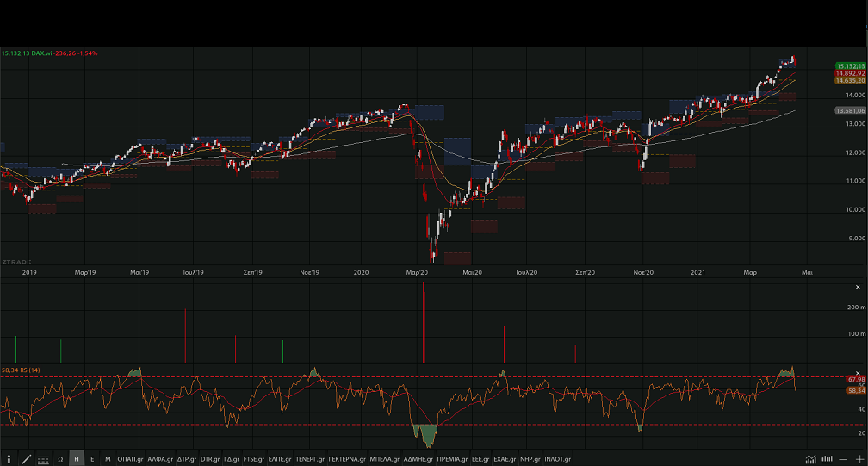Load the ΙΝΛΟΤ.gr chart
The height and width of the screenshot is (466, 868).
[557, 459]
